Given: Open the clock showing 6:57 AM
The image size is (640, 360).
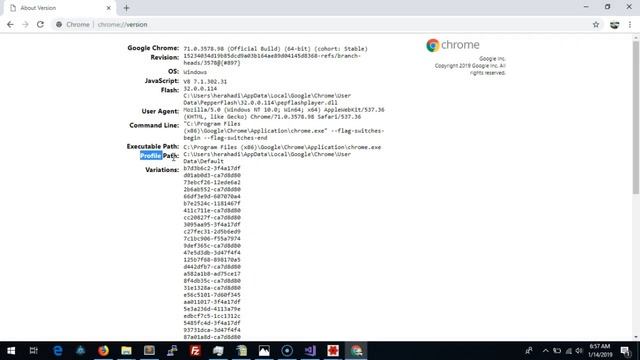Looking at the screenshot, I should pyautogui.click(x=600, y=351).
